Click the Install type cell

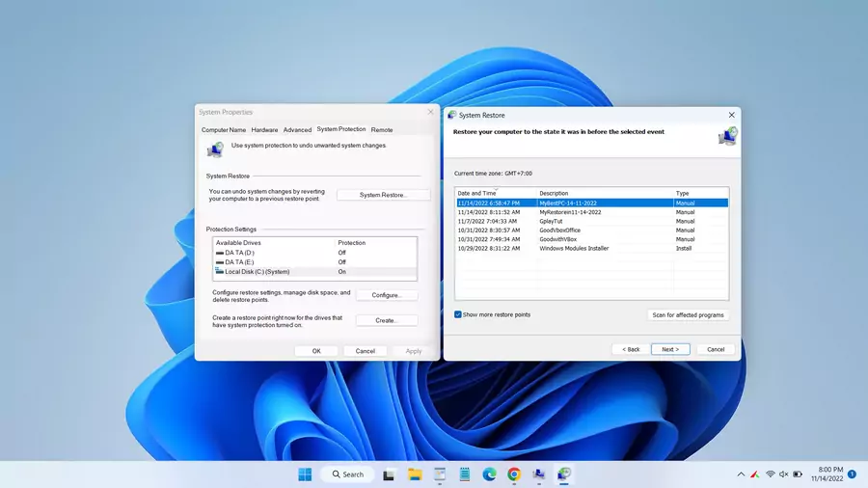(683, 249)
